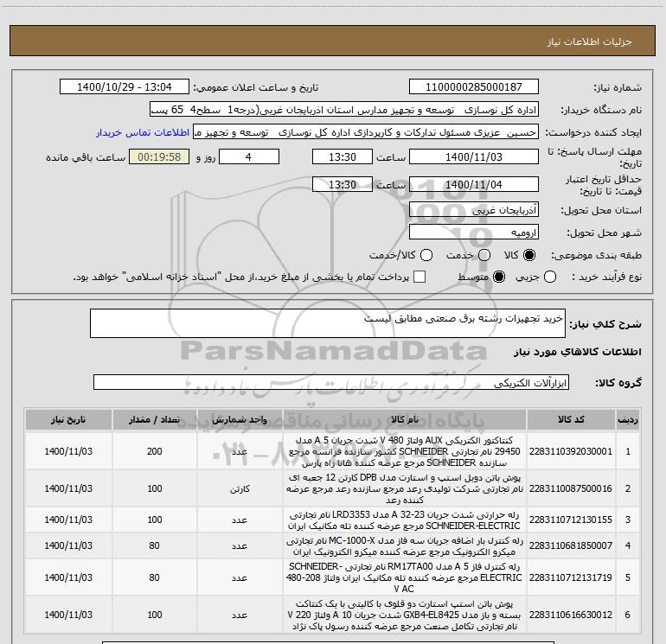The width and height of the screenshot is (666, 644).
Task: Click the remaining days field showing 4
Action: click(248, 157)
